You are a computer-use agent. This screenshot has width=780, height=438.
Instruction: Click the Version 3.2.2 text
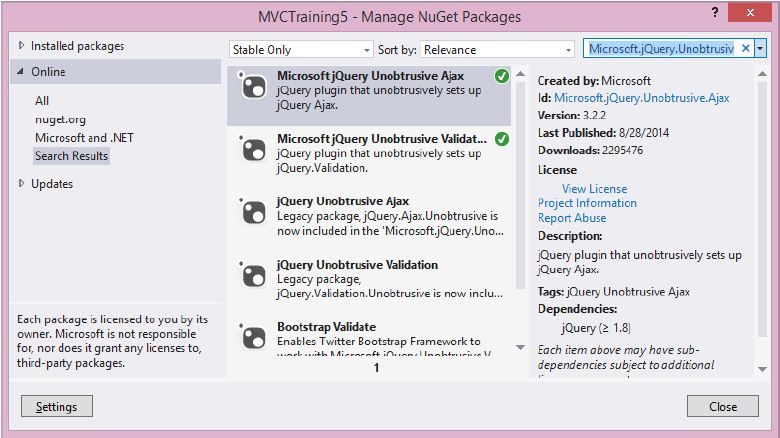coord(572,115)
